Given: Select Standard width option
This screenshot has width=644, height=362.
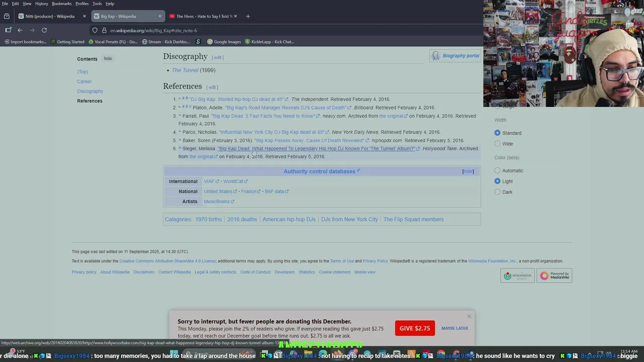Looking at the screenshot, I should [x=497, y=133].
